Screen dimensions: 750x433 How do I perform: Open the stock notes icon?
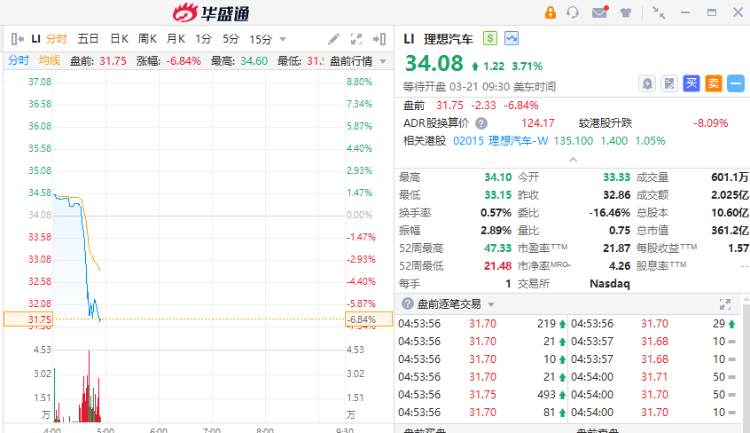pos(669,83)
